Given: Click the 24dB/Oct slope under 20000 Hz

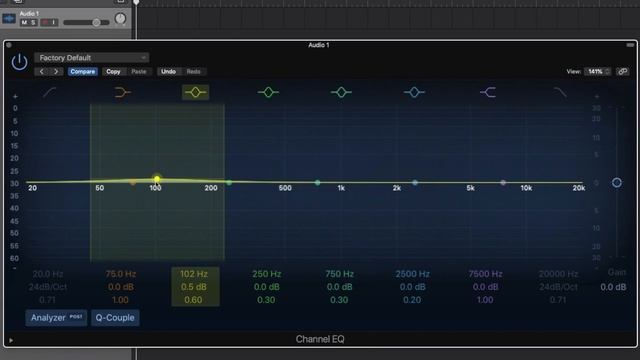Looking at the screenshot, I should tap(558, 287).
